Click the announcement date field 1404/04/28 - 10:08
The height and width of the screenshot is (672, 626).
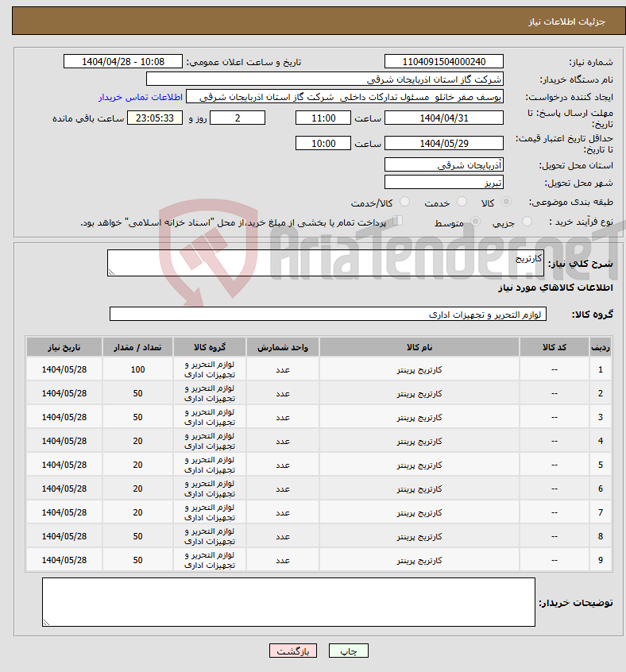pos(123,62)
